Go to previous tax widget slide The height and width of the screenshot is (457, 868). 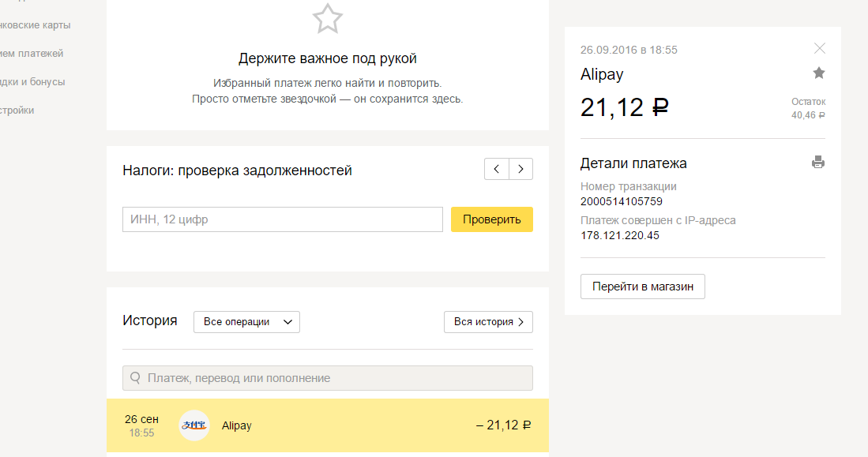tap(497, 169)
